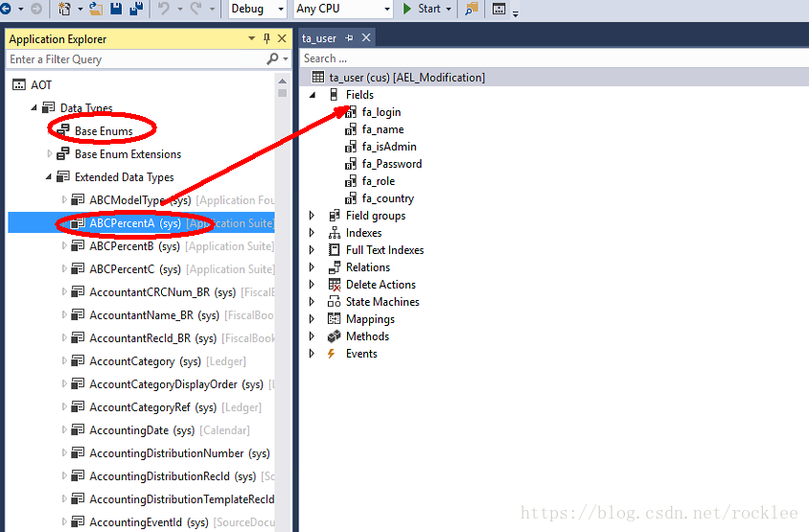Click the Save All toolbar icon
The width and height of the screenshot is (809, 532).
point(136,9)
